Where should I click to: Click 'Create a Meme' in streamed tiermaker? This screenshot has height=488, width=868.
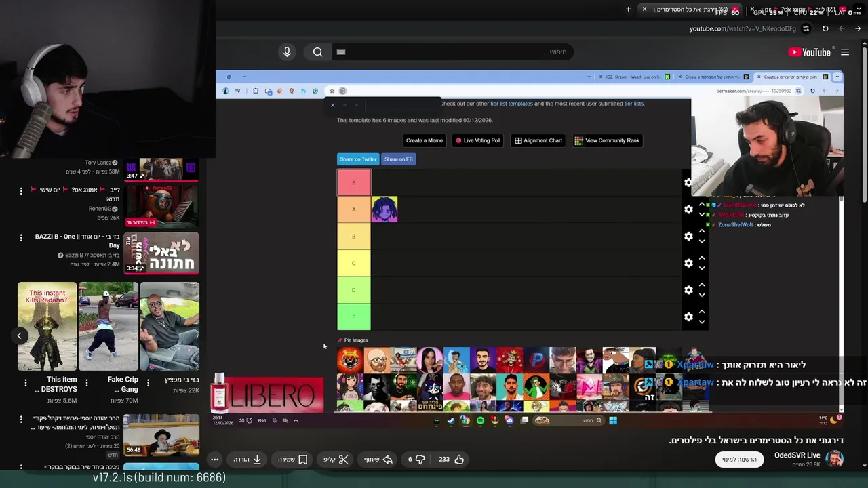[x=424, y=140]
